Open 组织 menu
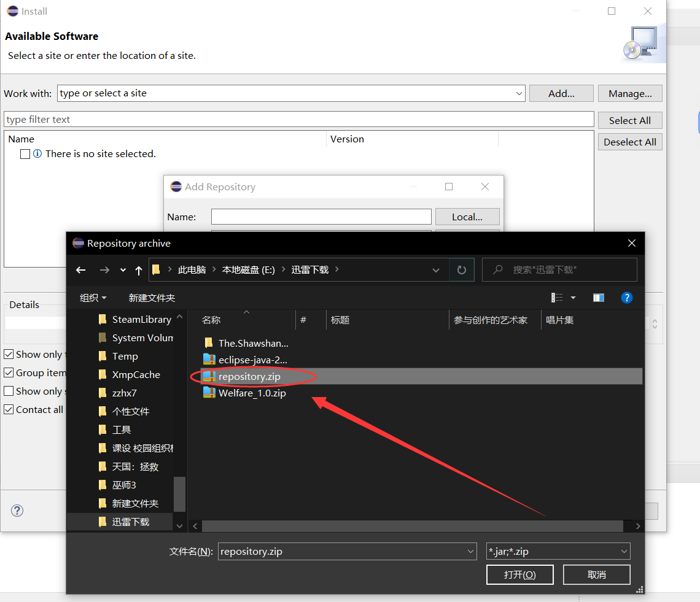The image size is (700, 602). point(93,298)
